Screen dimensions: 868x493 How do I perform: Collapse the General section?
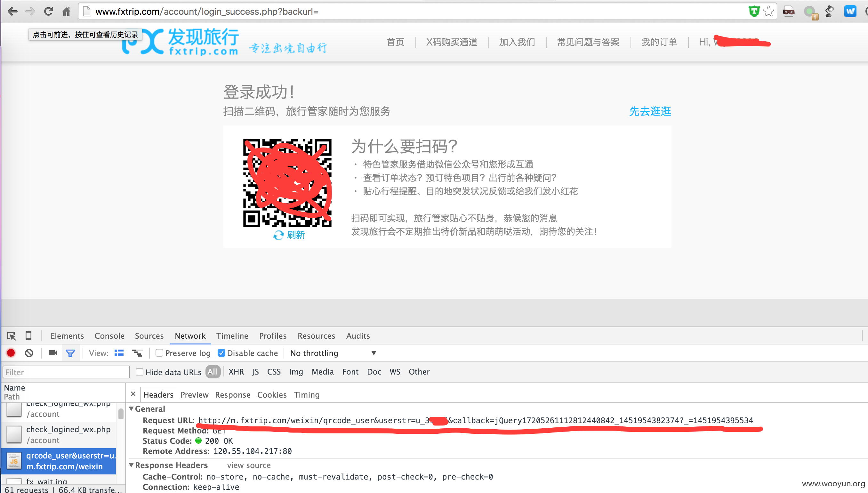point(131,409)
